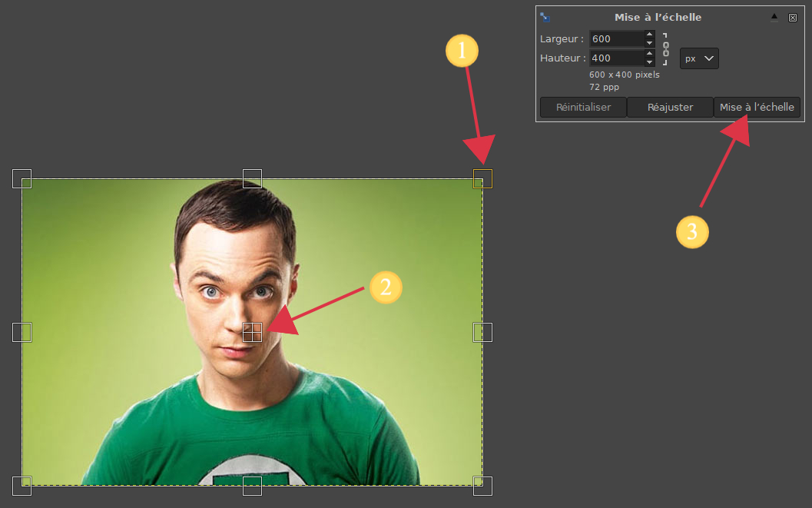Grab the bottom-left corner scale handle

[22, 485]
